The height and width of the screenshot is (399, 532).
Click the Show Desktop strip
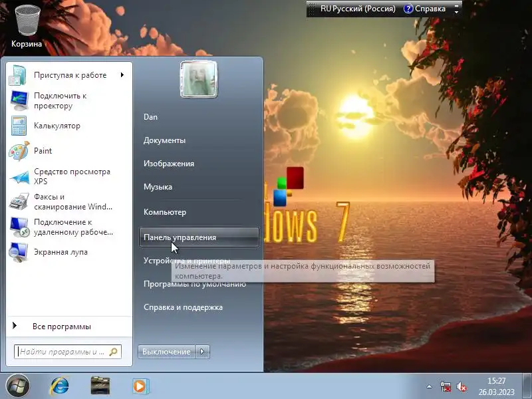coord(527,386)
